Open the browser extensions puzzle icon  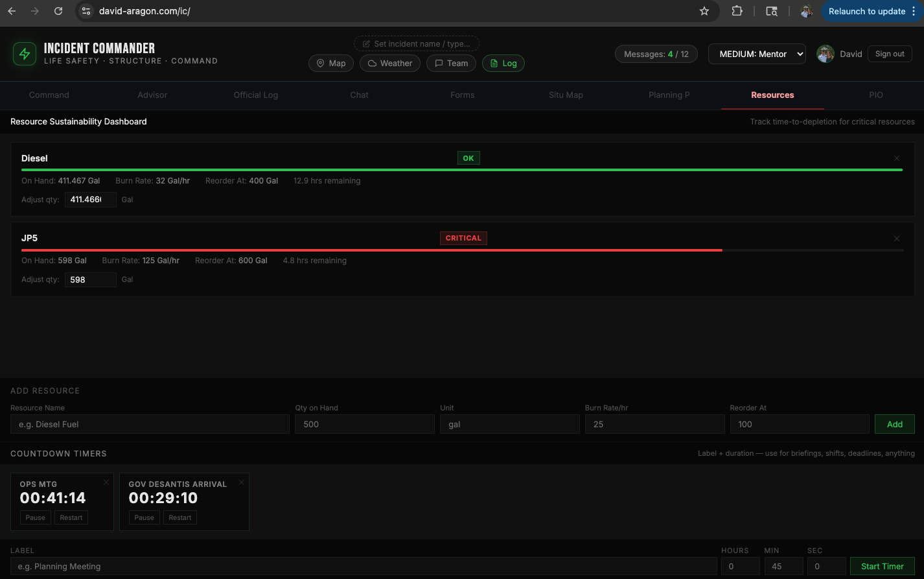[737, 11]
